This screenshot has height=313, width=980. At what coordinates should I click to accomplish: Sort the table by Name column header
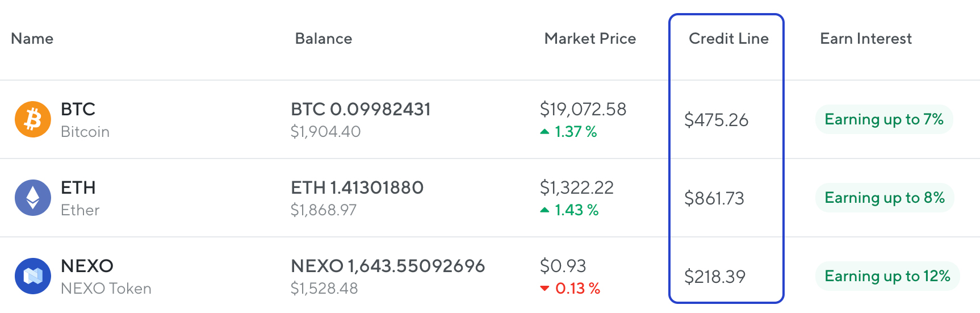click(x=32, y=39)
